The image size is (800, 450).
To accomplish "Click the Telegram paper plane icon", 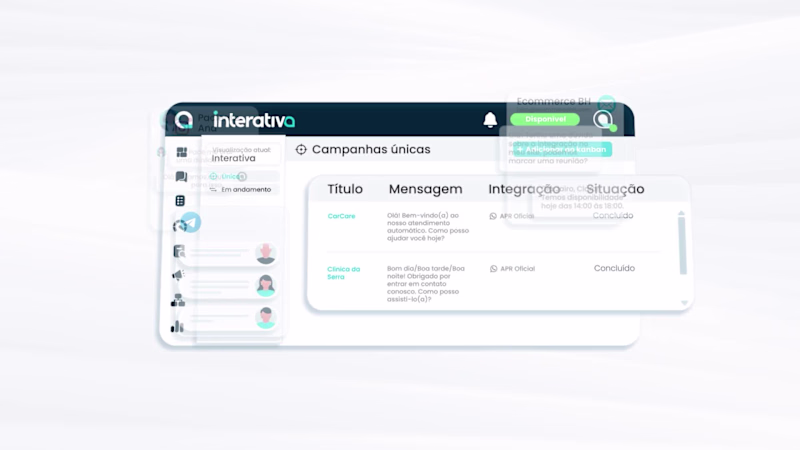I will [x=191, y=222].
